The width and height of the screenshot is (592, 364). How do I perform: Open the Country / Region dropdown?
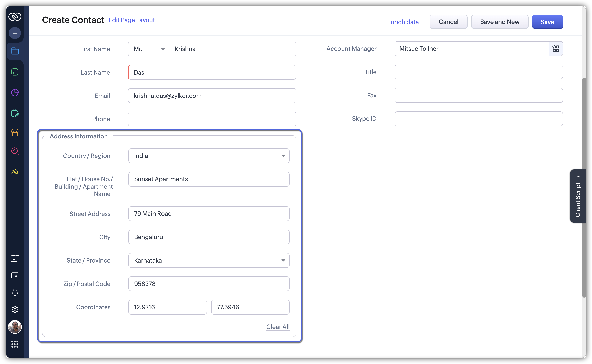[x=209, y=156]
